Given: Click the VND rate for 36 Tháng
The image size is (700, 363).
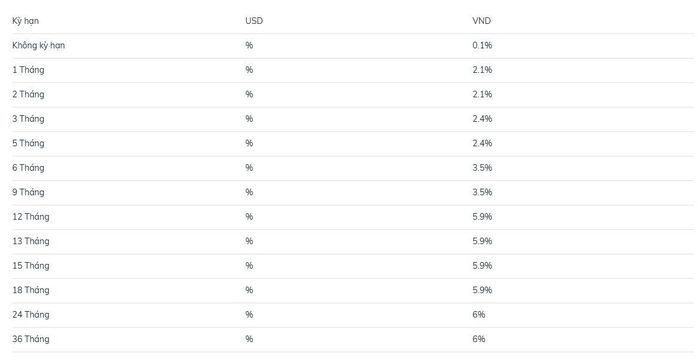Looking at the screenshot, I should click(479, 339).
